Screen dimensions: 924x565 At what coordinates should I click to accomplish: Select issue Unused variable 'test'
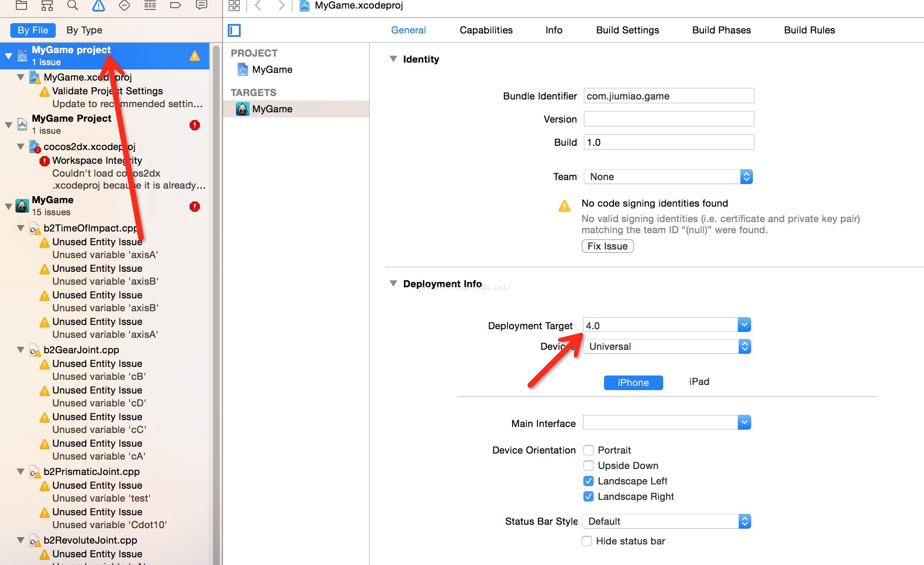pos(101,498)
